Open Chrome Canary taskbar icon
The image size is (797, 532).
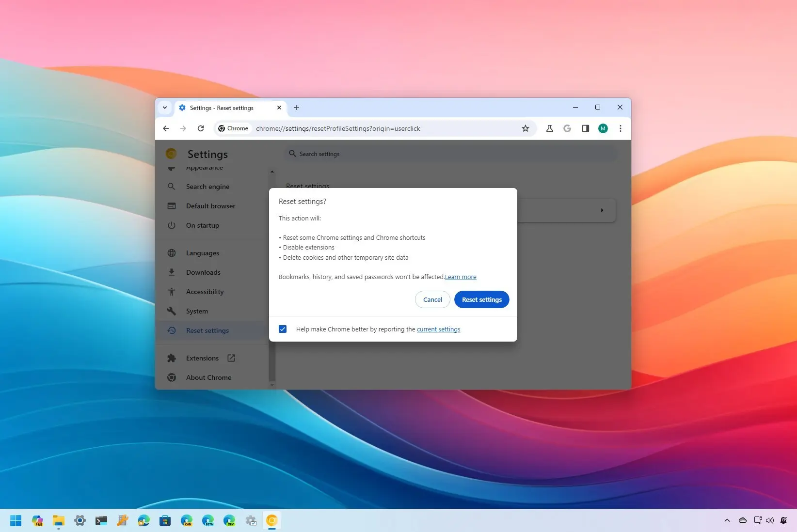coord(272,520)
